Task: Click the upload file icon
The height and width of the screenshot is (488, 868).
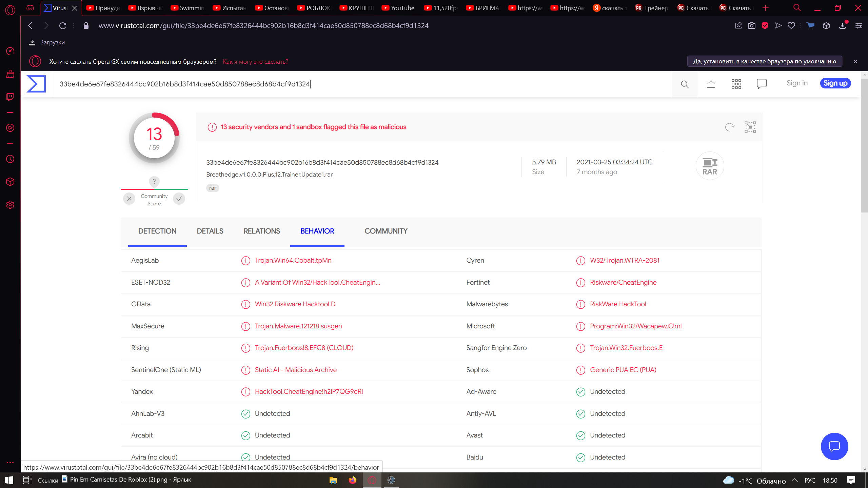Action: [711, 84]
